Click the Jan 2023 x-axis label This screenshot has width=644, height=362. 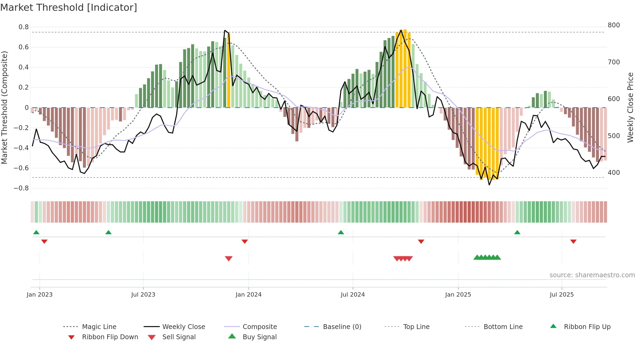[x=40, y=294]
